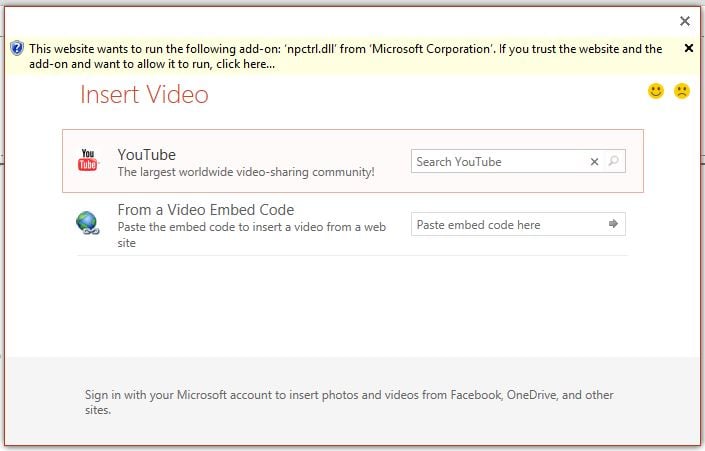Click 'Paste the embed code to insert' description

click(x=252, y=235)
